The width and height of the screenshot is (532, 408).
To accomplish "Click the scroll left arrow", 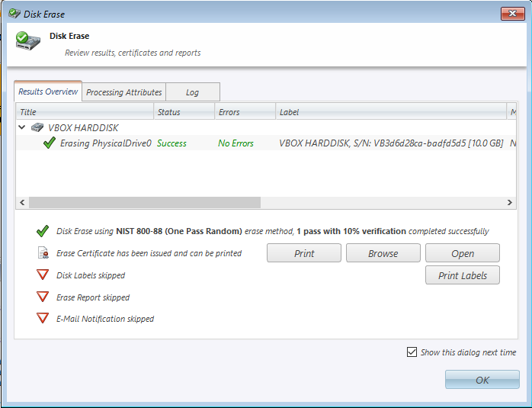I will click(22, 202).
